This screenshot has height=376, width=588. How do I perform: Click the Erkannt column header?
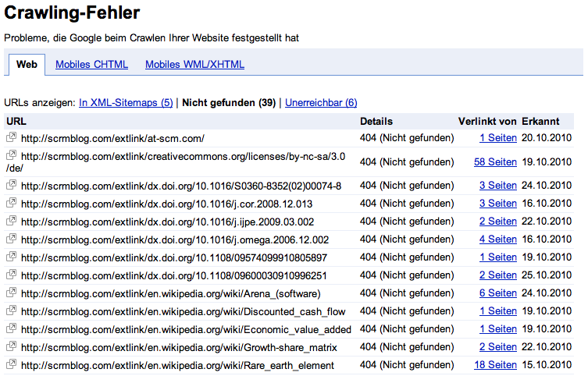(x=540, y=121)
